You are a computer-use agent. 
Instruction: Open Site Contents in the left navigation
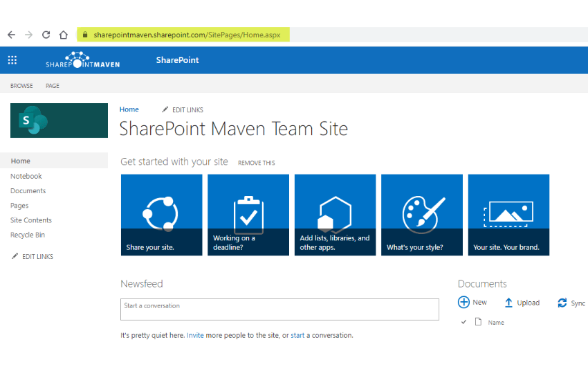[31, 220]
